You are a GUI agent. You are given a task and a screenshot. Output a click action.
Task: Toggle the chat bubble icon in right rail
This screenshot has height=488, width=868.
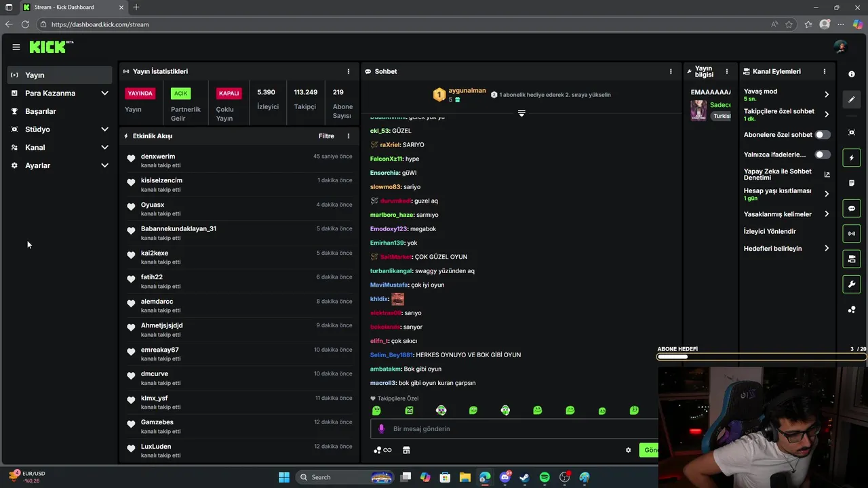(x=852, y=209)
